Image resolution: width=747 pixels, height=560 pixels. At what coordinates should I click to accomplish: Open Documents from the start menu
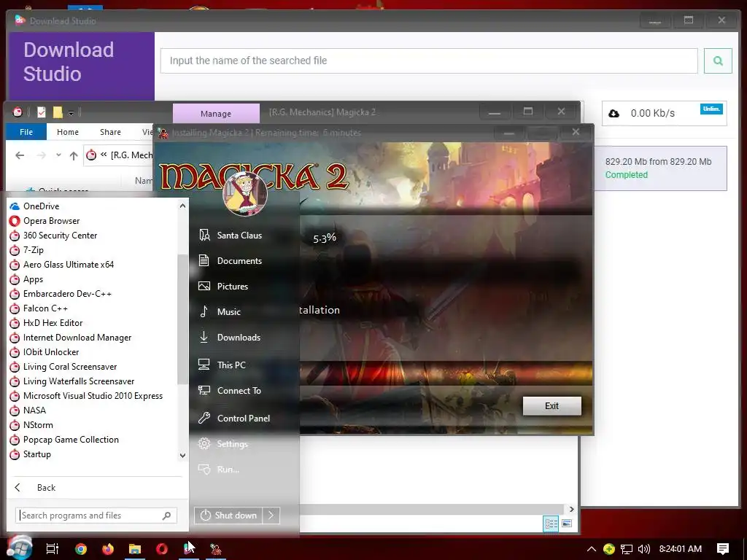coord(239,261)
